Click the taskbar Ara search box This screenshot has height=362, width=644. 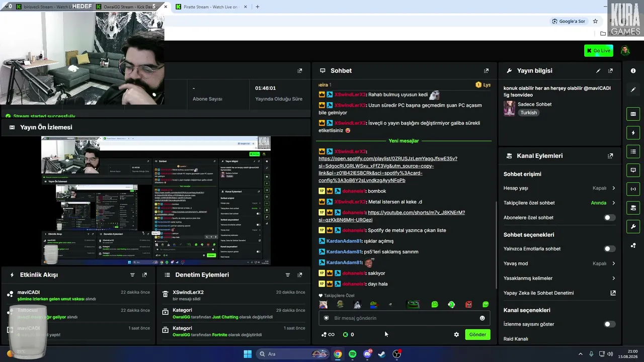click(x=294, y=354)
